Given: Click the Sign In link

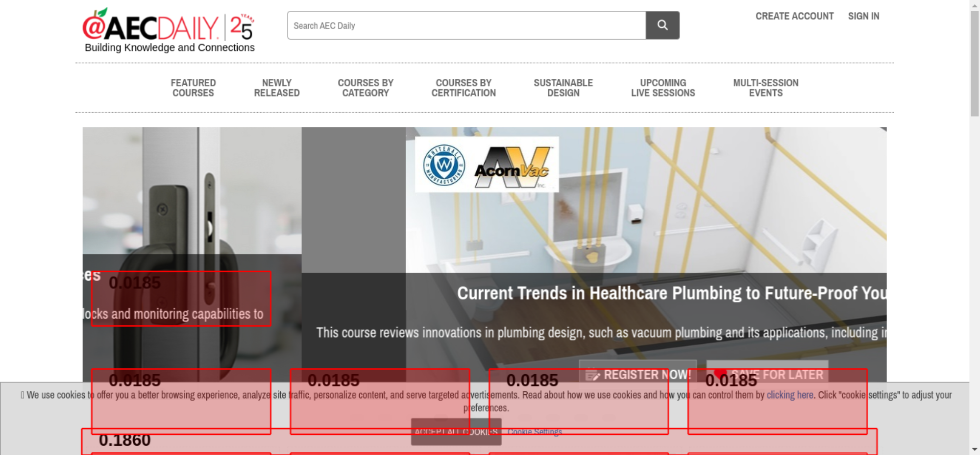Looking at the screenshot, I should coord(864,16).
